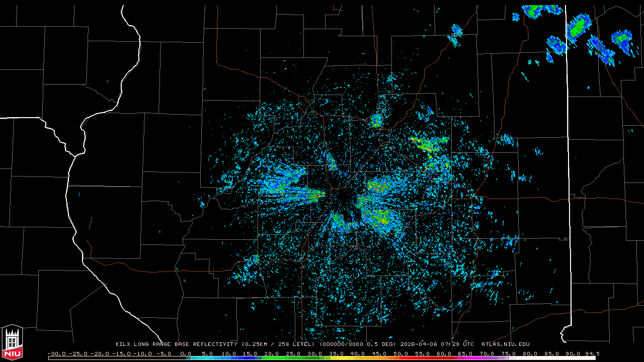The height and width of the screenshot is (362, 644).
Task: Select the green 20.0 dBZ color on scale
Action: 272,358
